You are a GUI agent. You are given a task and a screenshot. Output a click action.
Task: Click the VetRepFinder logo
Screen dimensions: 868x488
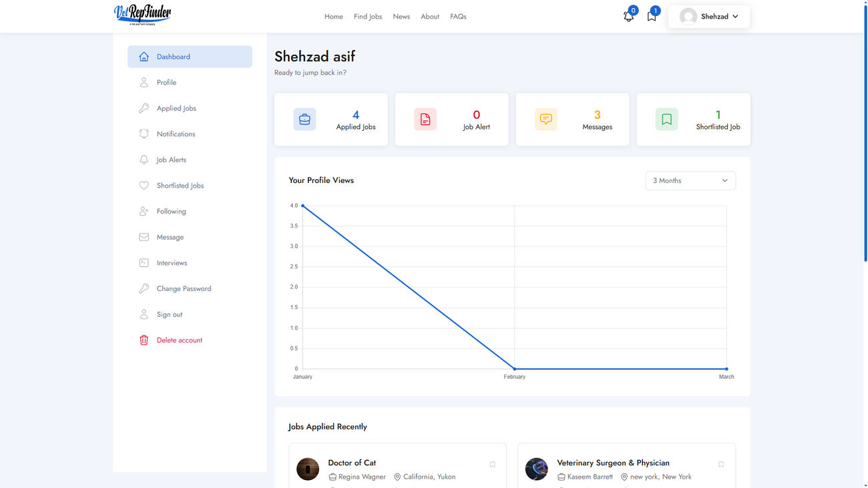[x=142, y=15]
